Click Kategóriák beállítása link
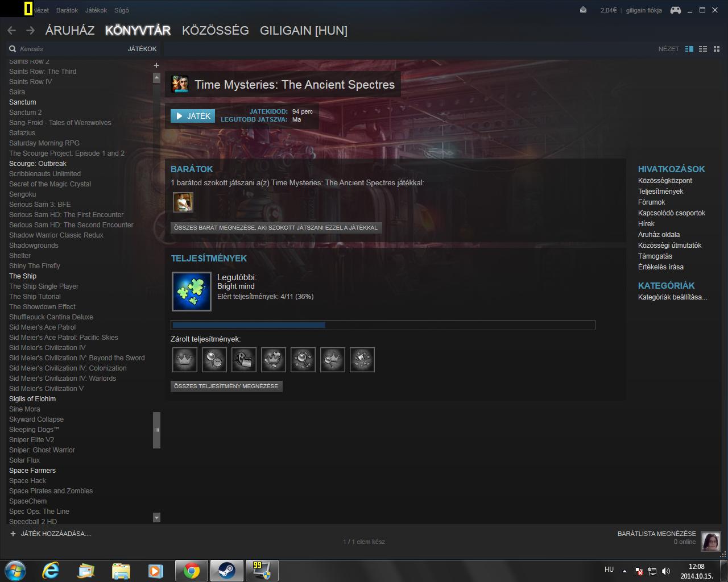Image resolution: width=728 pixels, height=582 pixels. coord(672,297)
